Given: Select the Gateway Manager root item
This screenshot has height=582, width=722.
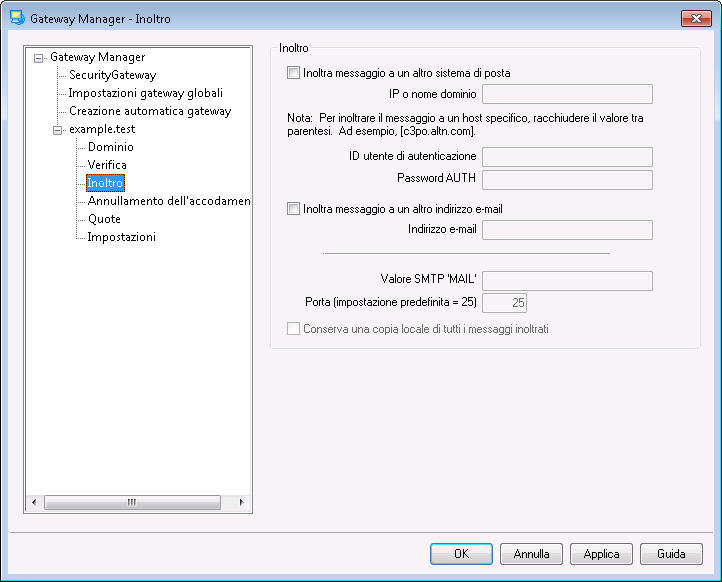Looking at the screenshot, I should pyautogui.click(x=98, y=57).
